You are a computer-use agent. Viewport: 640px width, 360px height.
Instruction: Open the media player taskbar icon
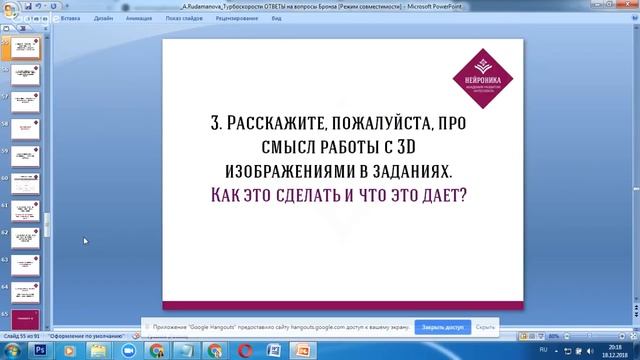click(x=69, y=351)
